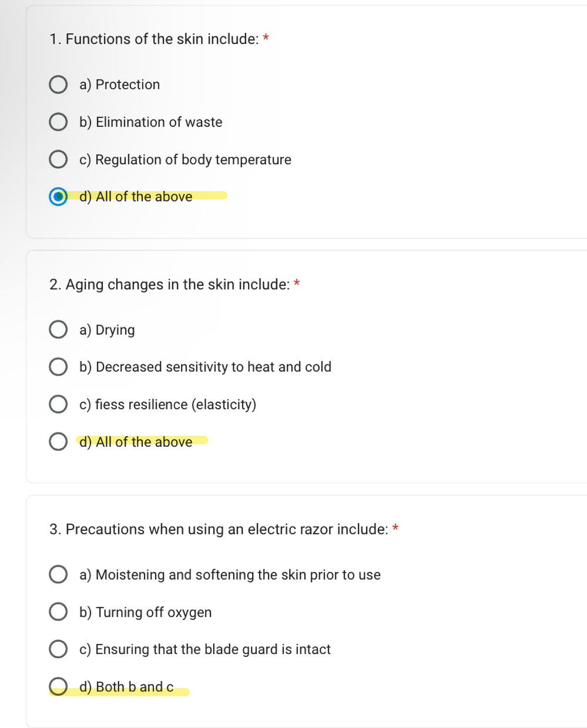
Task: Select 'c) fiess resilience (elasticity)' option
Action: [x=59, y=404]
